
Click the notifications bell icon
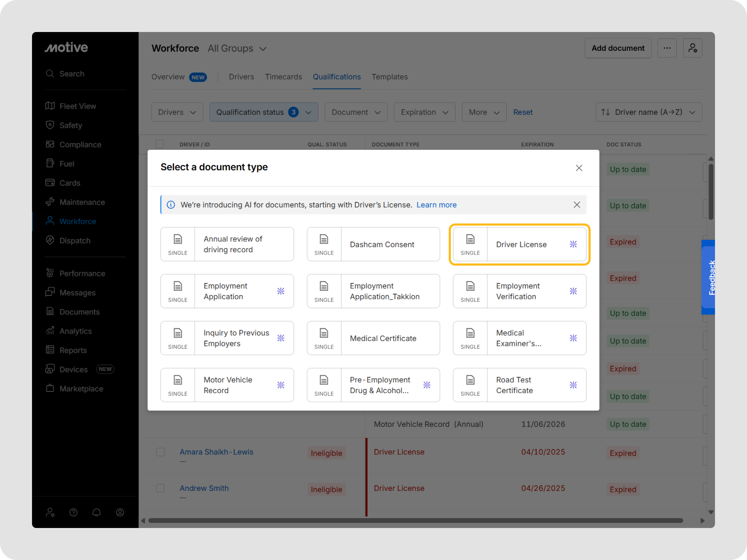click(97, 513)
